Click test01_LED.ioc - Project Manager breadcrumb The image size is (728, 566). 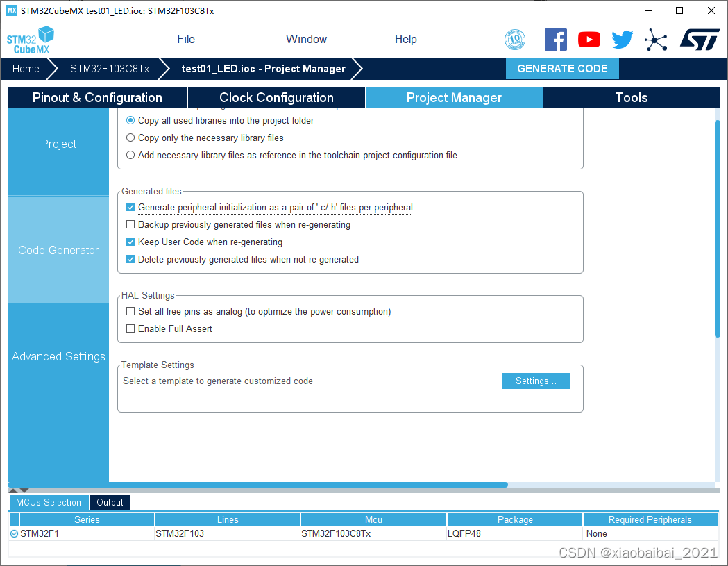263,69
